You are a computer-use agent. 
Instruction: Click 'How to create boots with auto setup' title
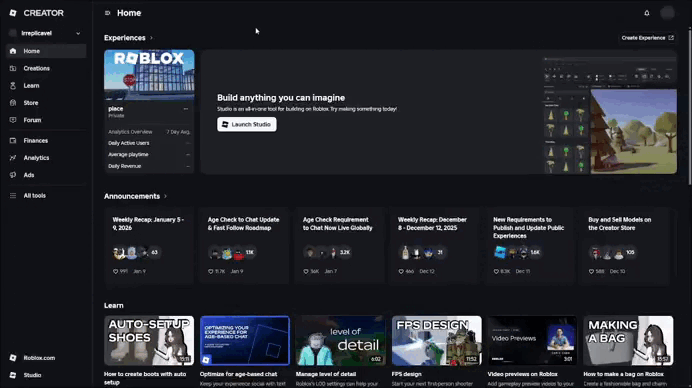(x=145, y=378)
